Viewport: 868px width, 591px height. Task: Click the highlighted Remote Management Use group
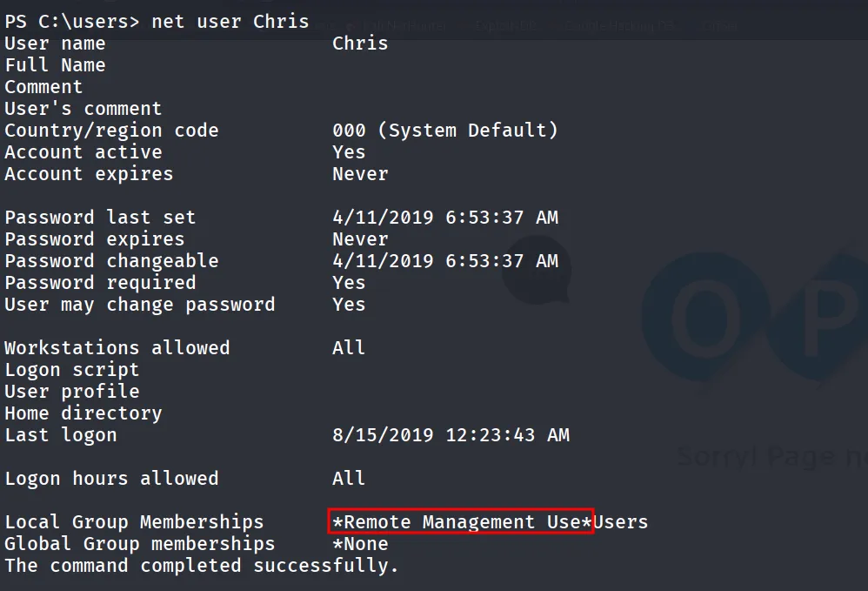point(461,521)
